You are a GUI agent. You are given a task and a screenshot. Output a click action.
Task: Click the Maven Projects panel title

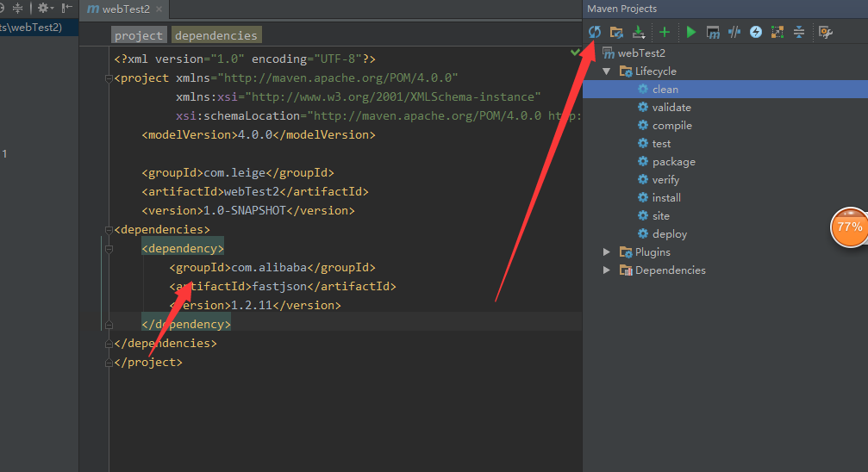[621, 9]
